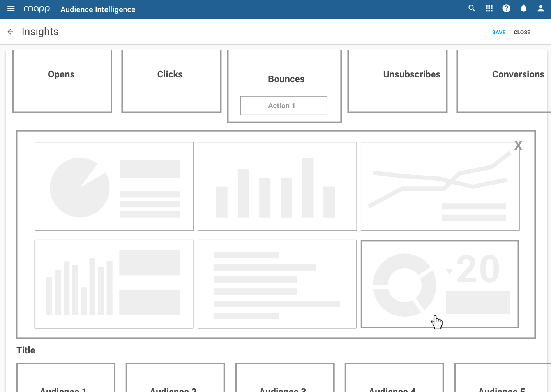Choose the bar chart with side panels thumbnail
The height and width of the screenshot is (392, 551).
(x=114, y=284)
